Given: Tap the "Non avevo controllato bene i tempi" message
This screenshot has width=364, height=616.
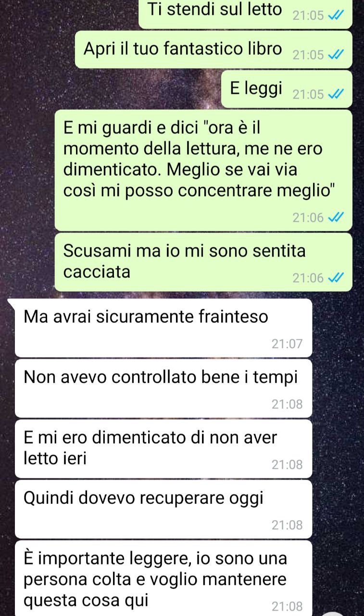Looking at the screenshot, I should [x=163, y=388].
